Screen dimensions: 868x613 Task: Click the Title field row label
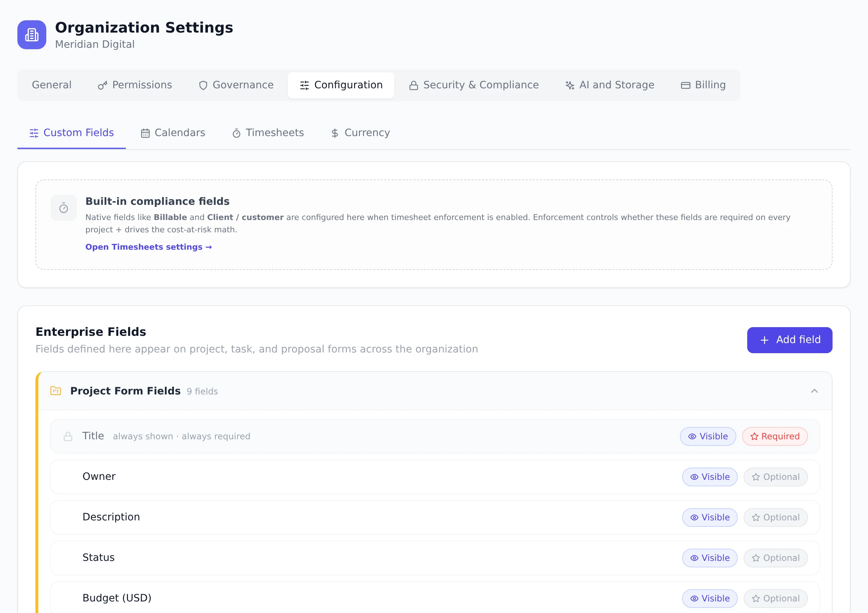(x=93, y=436)
